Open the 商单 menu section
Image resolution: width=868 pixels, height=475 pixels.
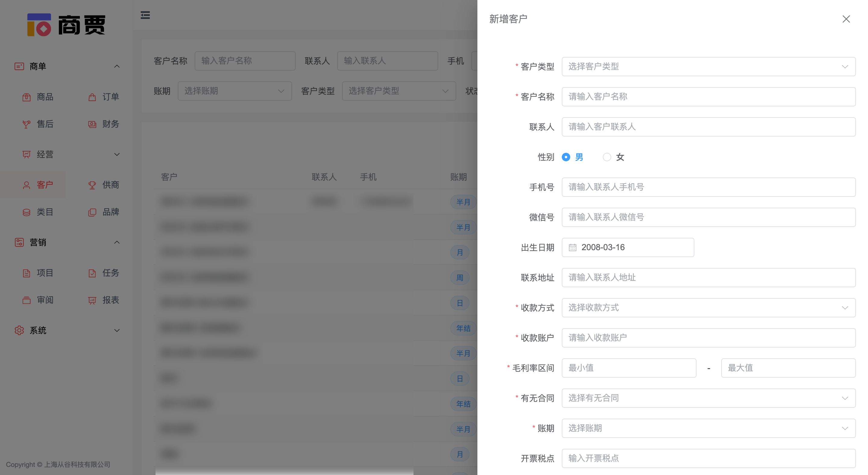click(x=38, y=66)
